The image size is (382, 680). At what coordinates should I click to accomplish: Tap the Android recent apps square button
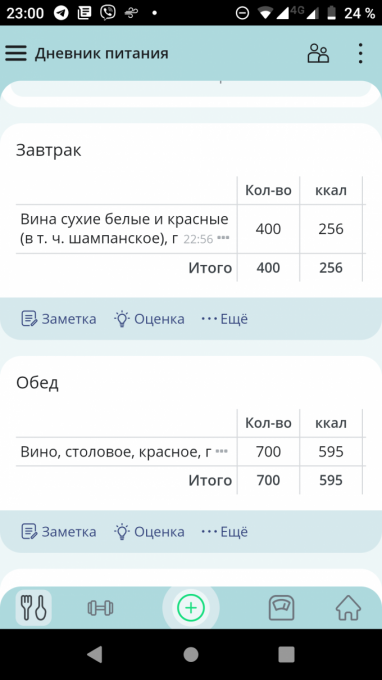click(x=286, y=654)
